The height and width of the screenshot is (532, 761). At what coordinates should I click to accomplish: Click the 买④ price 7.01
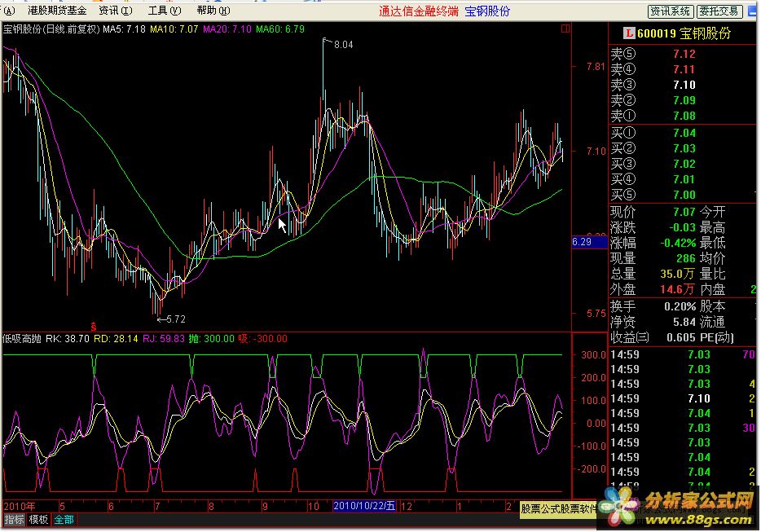pos(684,179)
